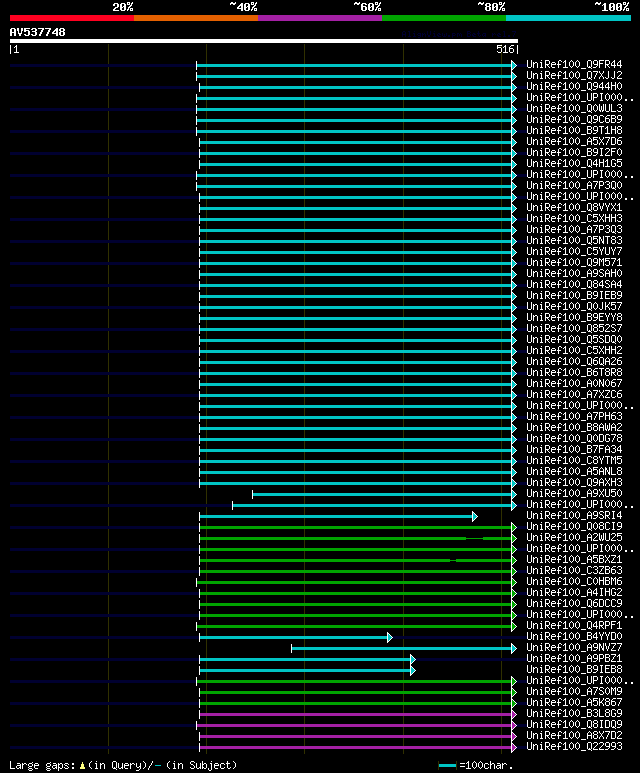640x773 pixels.
Task: Choose the UniRef100_B9EYY8 subject
Action: 574,317
